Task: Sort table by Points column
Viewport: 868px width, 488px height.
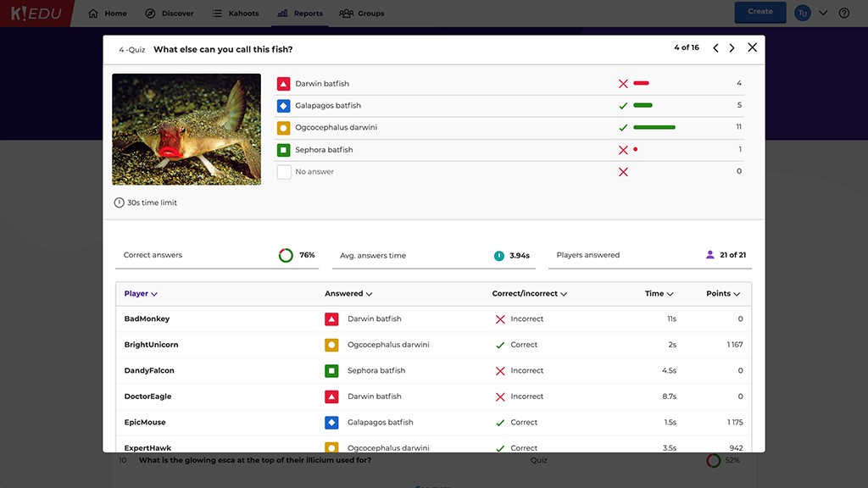Action: [x=723, y=294]
